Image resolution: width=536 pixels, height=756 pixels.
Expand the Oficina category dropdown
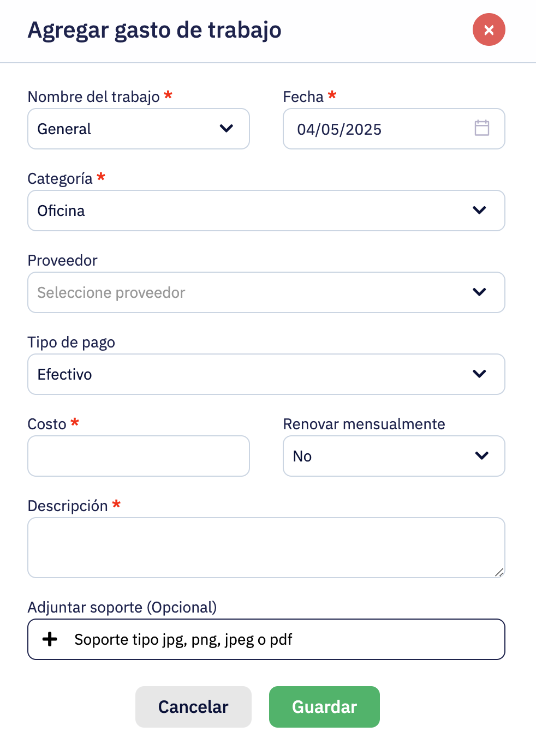coord(266,211)
